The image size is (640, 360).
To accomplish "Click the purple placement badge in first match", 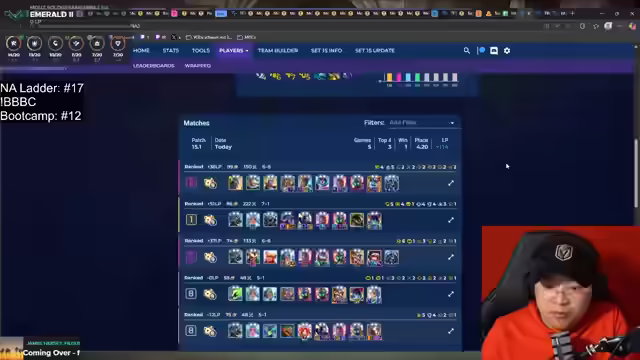I will (191, 183).
